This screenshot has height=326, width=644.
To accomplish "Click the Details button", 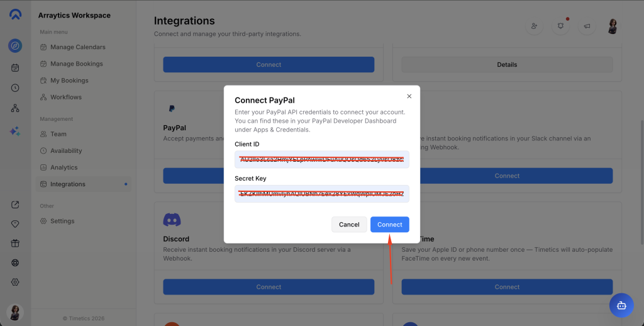I will (507, 64).
